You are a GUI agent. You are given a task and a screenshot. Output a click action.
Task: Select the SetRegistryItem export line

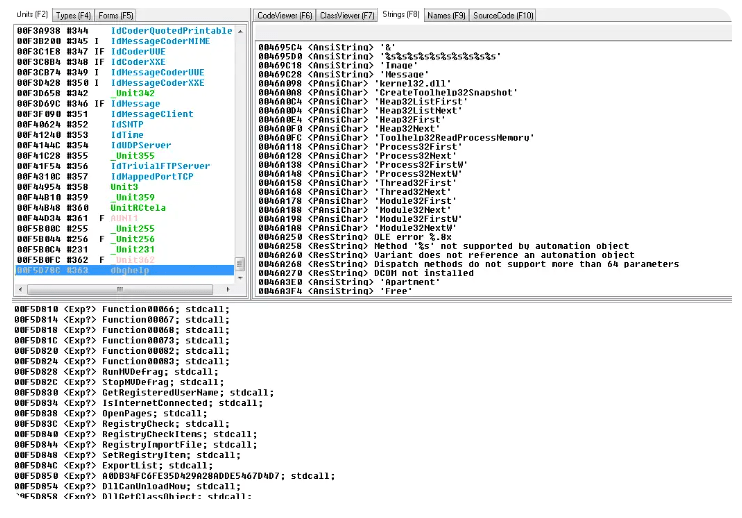pyautogui.click(x=127, y=455)
